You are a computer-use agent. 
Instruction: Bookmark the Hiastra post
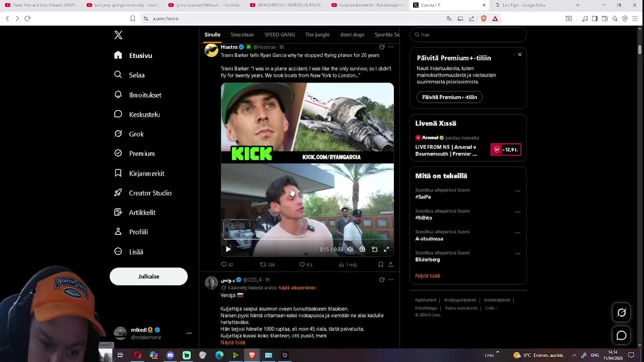[x=381, y=264]
